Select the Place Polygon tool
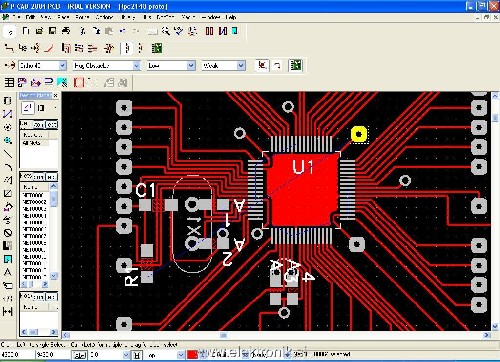Image resolution: width=500 pixels, height=362 pixels. click(7, 180)
